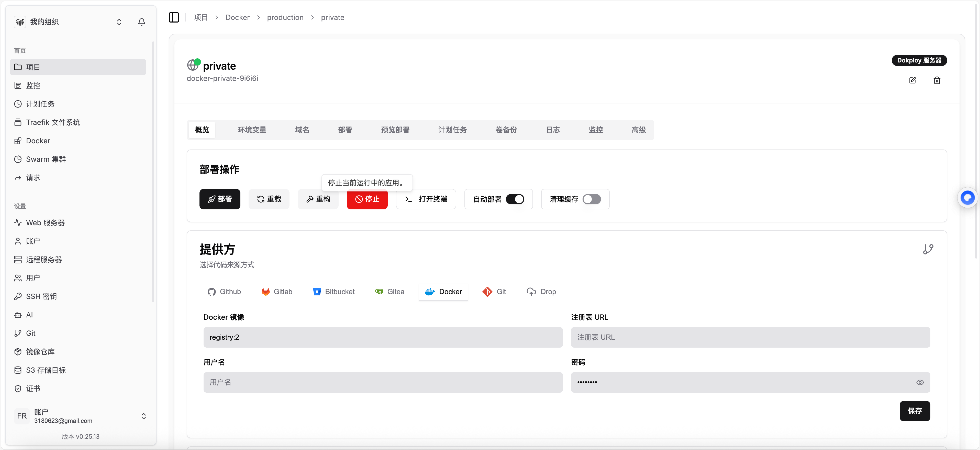Screen dimensions: 980x450
Task: Open 证书 settings
Action: point(78,389)
